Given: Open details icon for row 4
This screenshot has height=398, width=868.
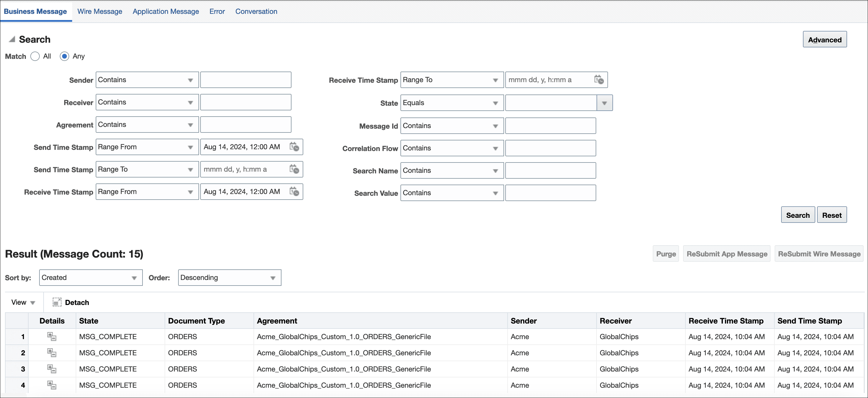Looking at the screenshot, I should 52,385.
